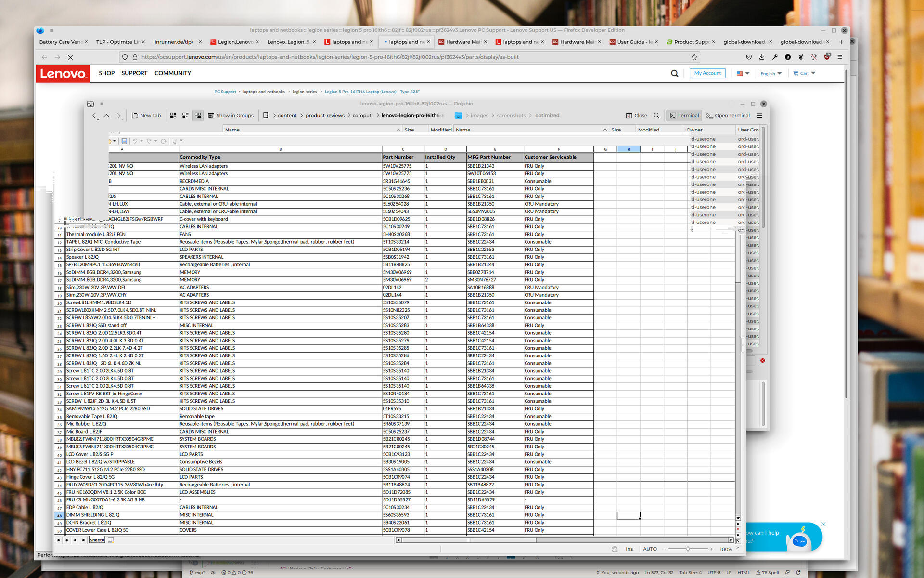Open undo history dropdown arrow
Screen dimensions: 924x578
point(141,141)
